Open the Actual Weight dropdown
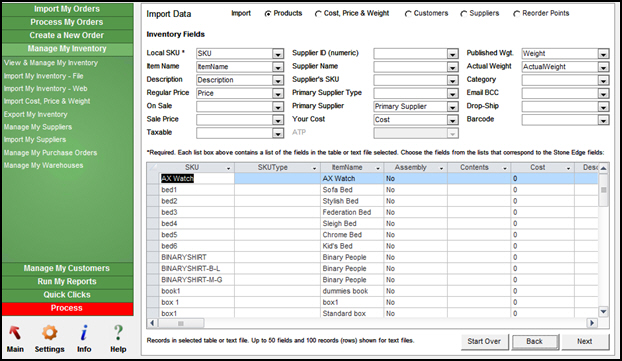This screenshot has height=361, width=622. [603, 67]
